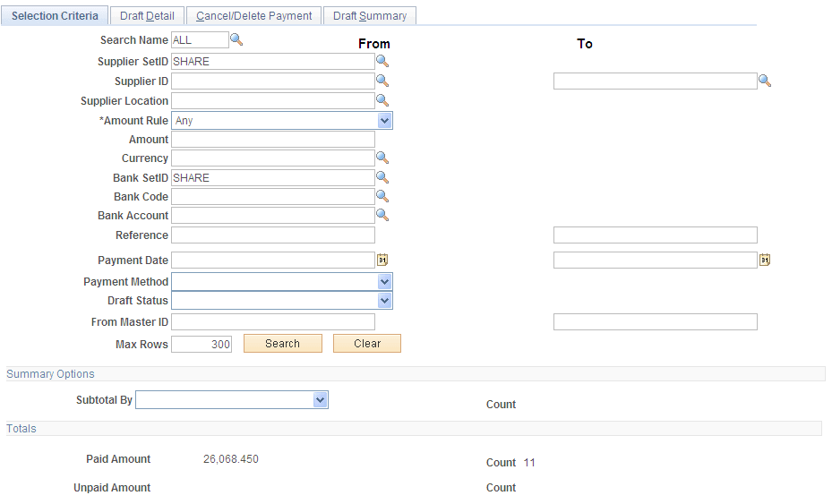The image size is (832, 504).
Task: Focus the To Master ID field
Action: click(x=656, y=322)
